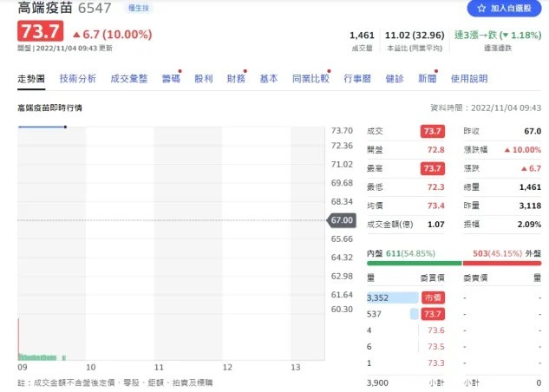The width and height of the screenshot is (549, 392).
Task: Go to the 同業比較 tab
Action: 310,79
